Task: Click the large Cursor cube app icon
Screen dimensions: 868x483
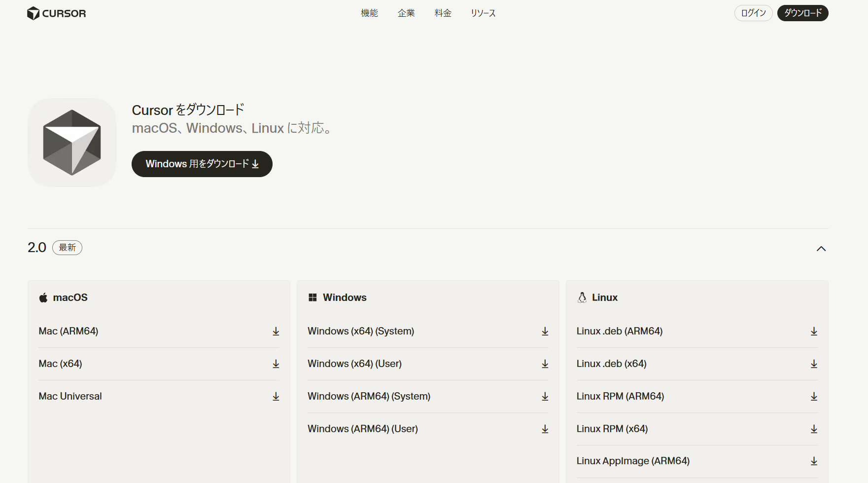Action: tap(71, 142)
